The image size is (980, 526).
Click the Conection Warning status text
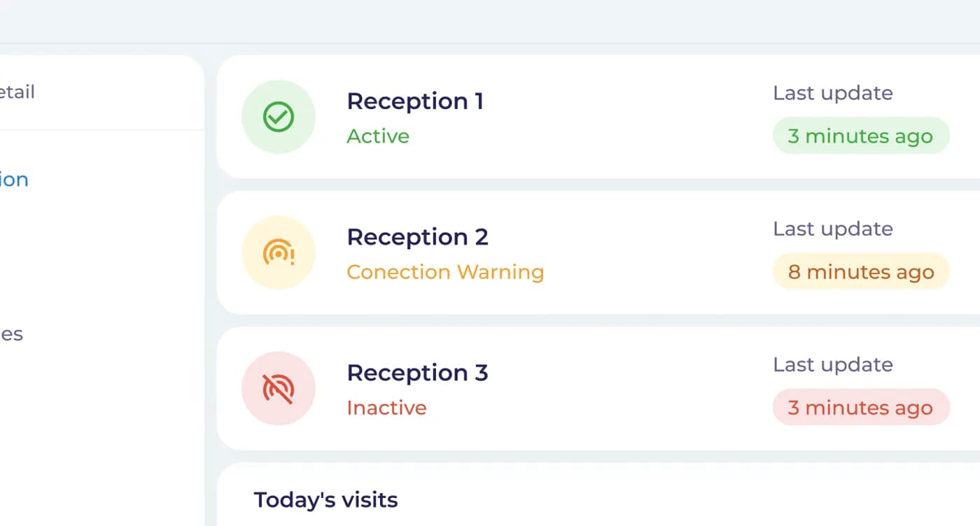[445, 271]
